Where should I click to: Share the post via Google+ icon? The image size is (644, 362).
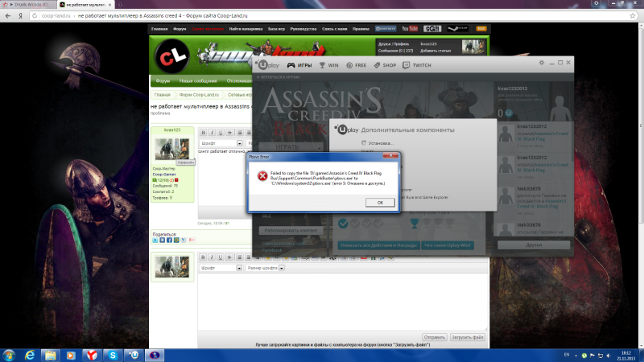click(x=192, y=240)
